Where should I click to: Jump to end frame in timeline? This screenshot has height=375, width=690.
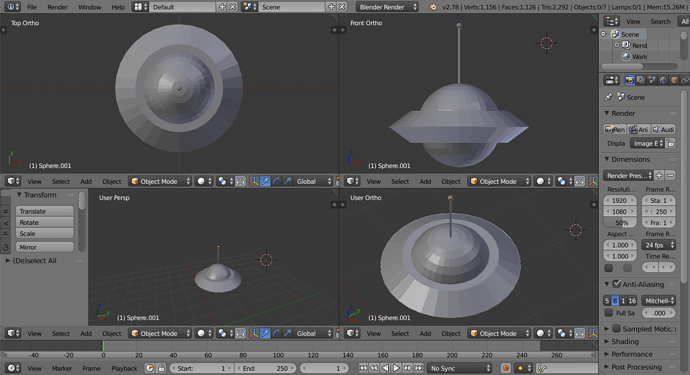(x=418, y=368)
